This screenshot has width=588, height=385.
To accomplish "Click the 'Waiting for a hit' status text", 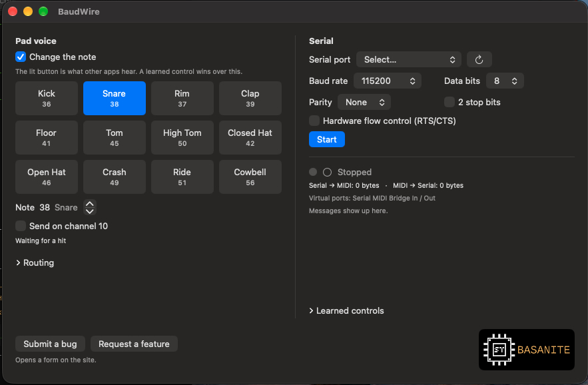I will pos(41,241).
